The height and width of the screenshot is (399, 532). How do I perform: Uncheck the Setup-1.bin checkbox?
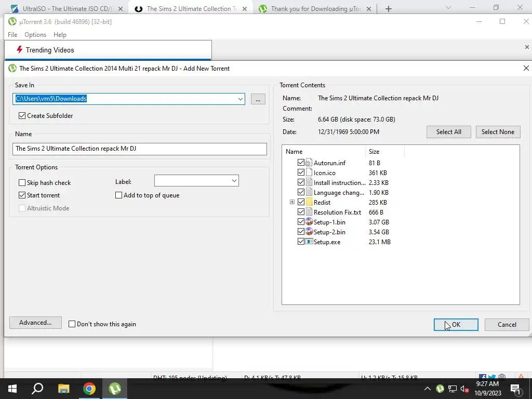tap(301, 221)
